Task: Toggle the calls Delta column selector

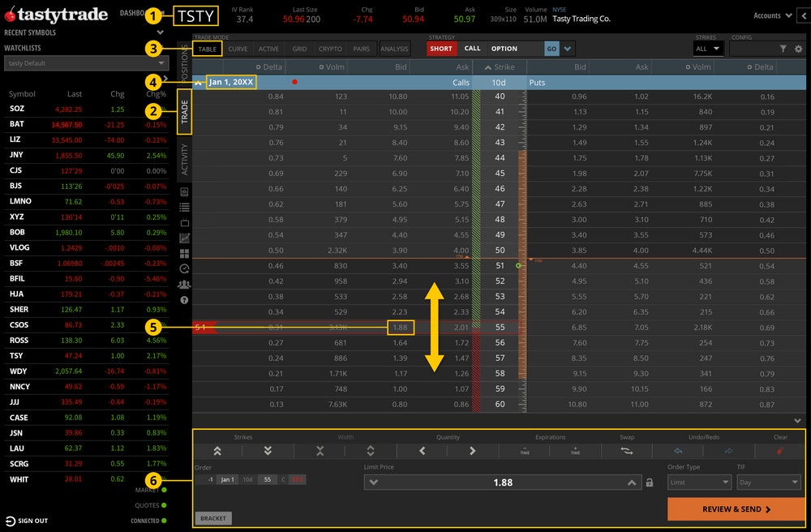Action: [258, 67]
